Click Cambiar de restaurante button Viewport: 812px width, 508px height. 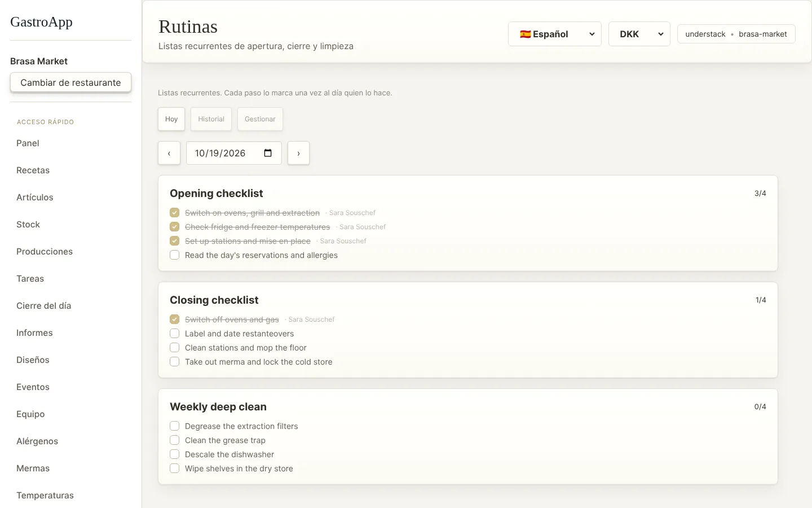point(70,82)
